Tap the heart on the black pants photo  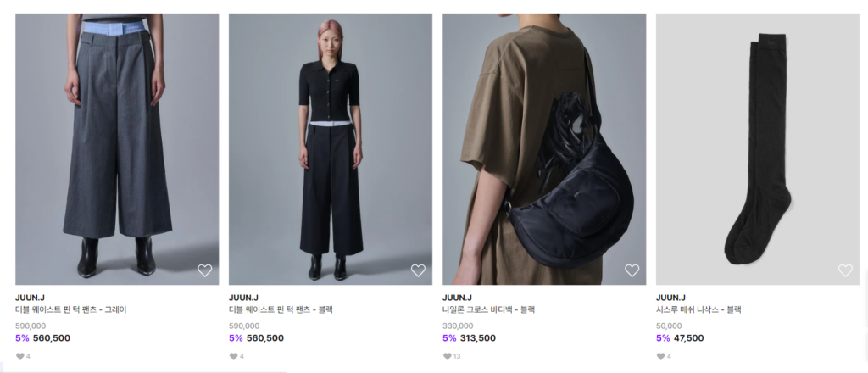coord(419,270)
